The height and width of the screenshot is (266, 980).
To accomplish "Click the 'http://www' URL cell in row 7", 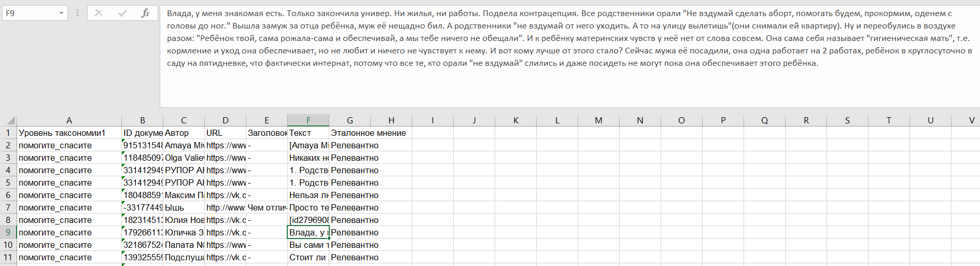I will pos(226,207).
